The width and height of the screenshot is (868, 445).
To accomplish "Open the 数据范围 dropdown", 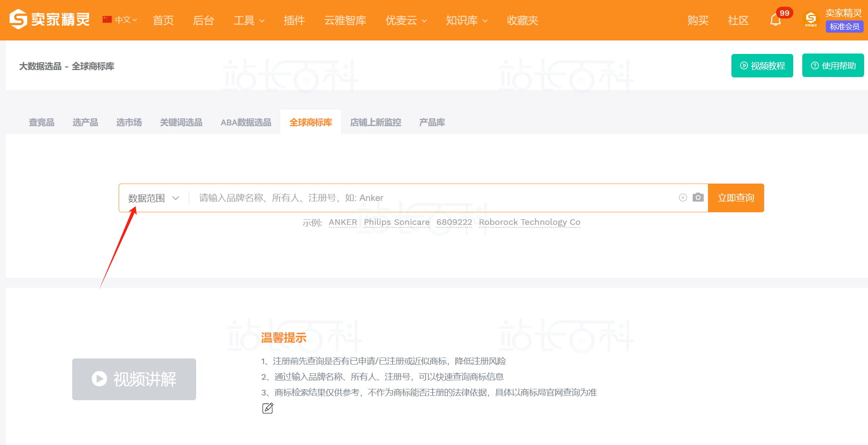I will [154, 198].
